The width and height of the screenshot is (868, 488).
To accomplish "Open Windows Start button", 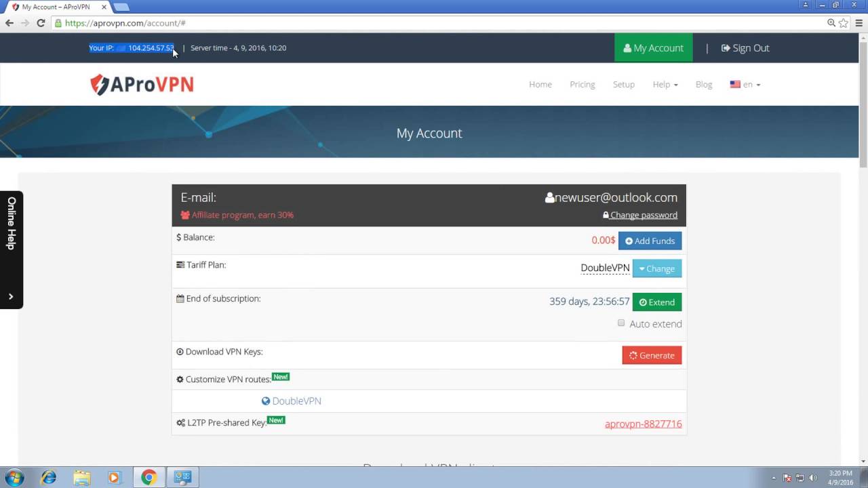I will 14,477.
